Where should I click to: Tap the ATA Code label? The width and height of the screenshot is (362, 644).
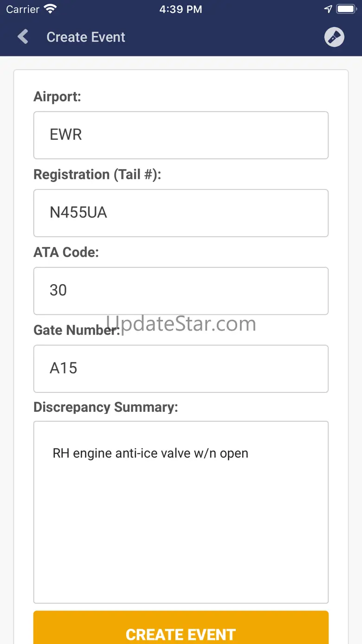pos(66,252)
